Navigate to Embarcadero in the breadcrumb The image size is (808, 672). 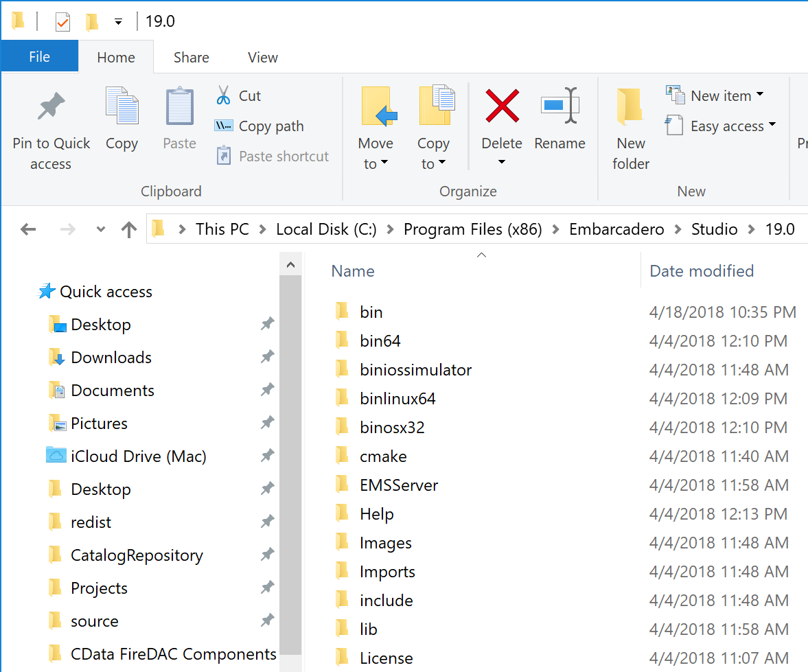point(616,229)
